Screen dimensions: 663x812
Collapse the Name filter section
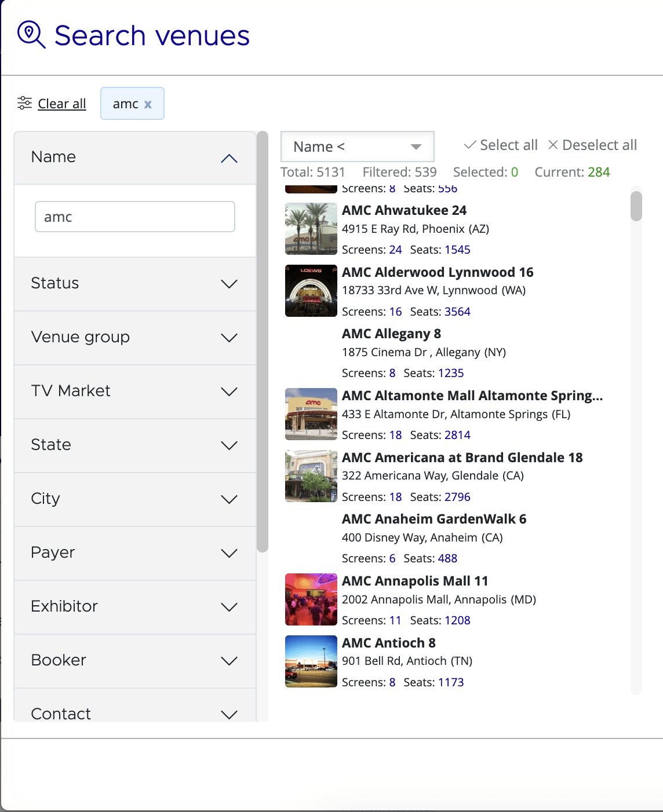pos(230,157)
